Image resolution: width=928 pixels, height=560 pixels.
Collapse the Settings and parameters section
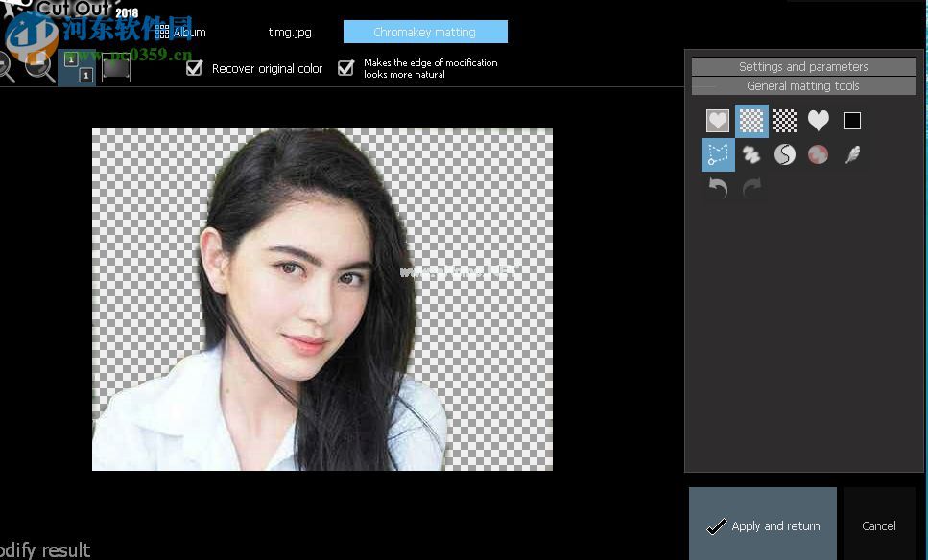[803, 67]
